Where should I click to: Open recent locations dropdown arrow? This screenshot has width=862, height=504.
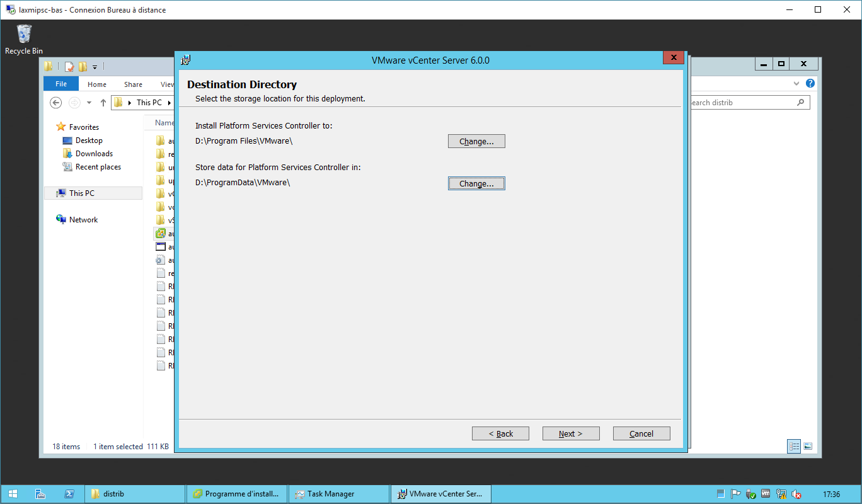(89, 103)
